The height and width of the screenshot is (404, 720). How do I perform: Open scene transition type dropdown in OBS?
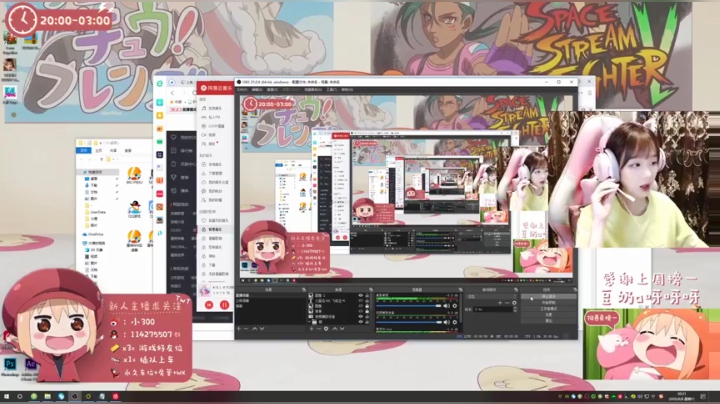tap(491, 296)
